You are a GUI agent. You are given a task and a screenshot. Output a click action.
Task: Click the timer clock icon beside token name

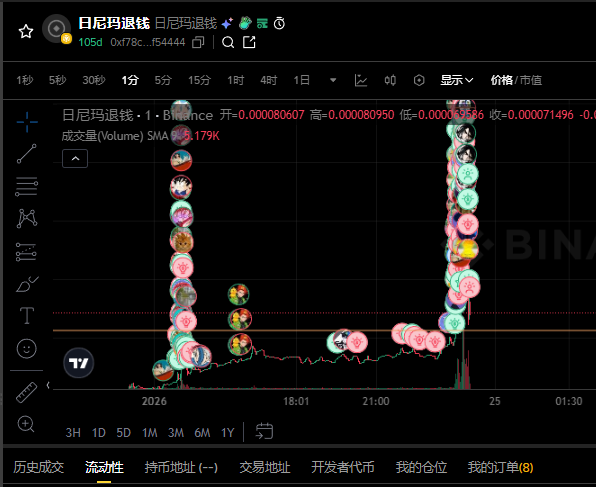point(279,24)
